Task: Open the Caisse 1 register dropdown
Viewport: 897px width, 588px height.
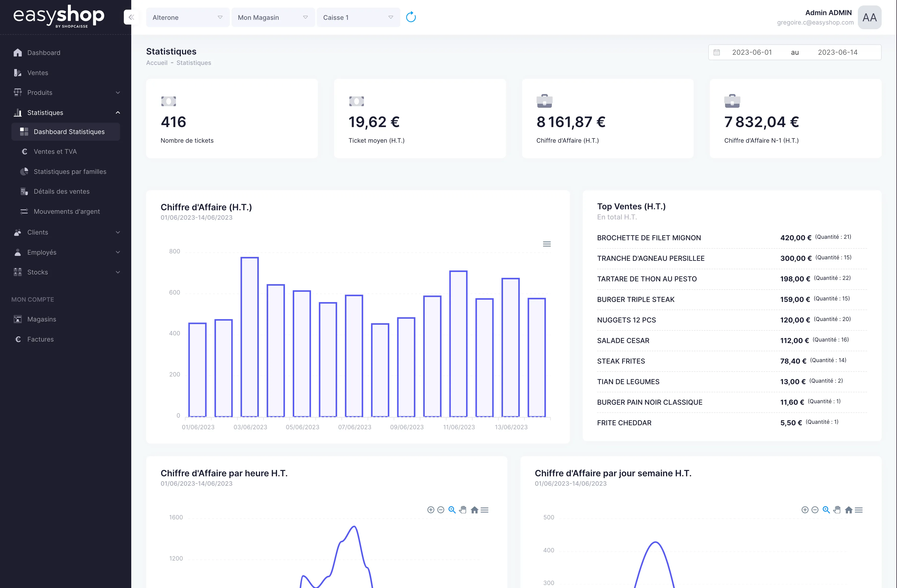Action: tap(358, 17)
